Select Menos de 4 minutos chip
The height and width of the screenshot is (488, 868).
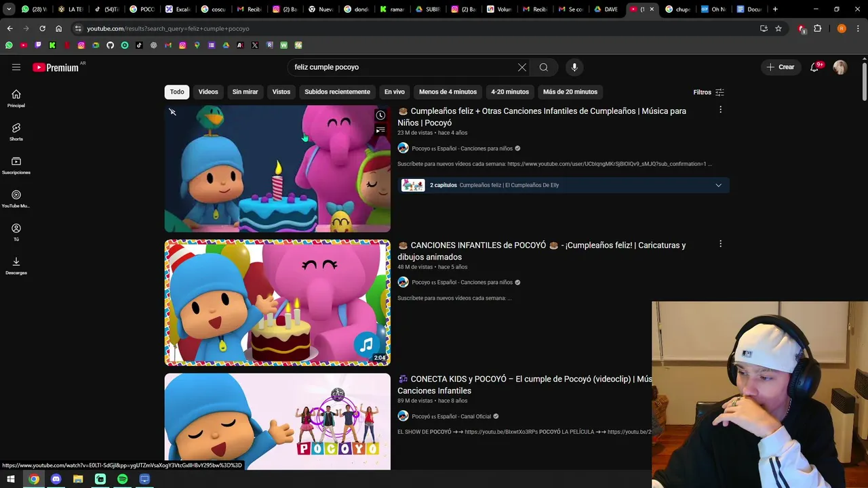pyautogui.click(x=448, y=92)
